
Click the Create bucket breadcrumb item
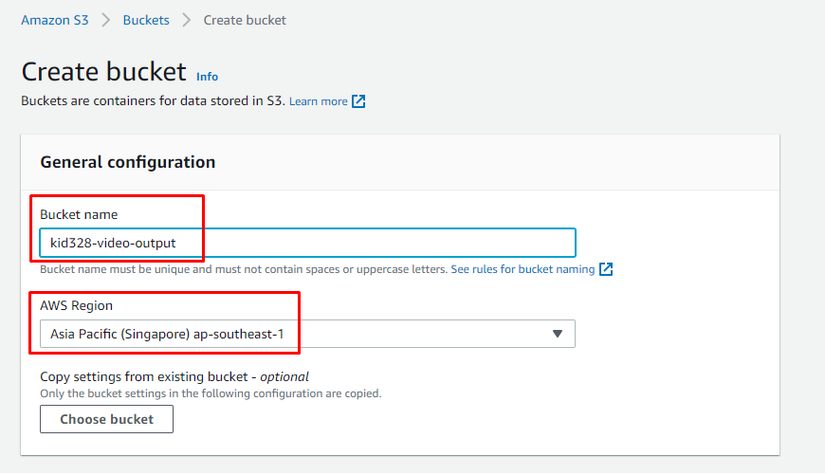245,20
